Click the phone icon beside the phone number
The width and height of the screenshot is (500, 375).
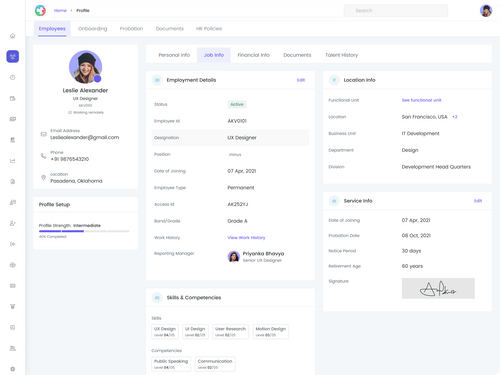tap(43, 156)
